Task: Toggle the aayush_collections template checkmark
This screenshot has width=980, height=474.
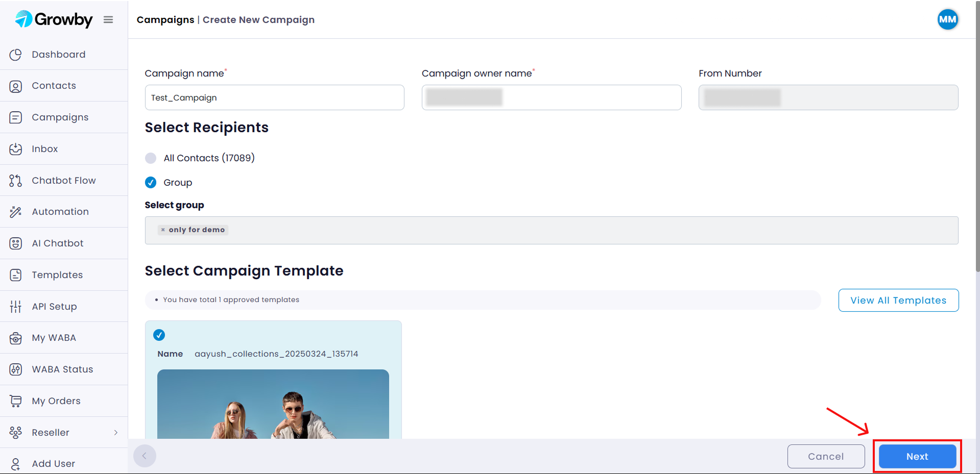Action: point(159,335)
